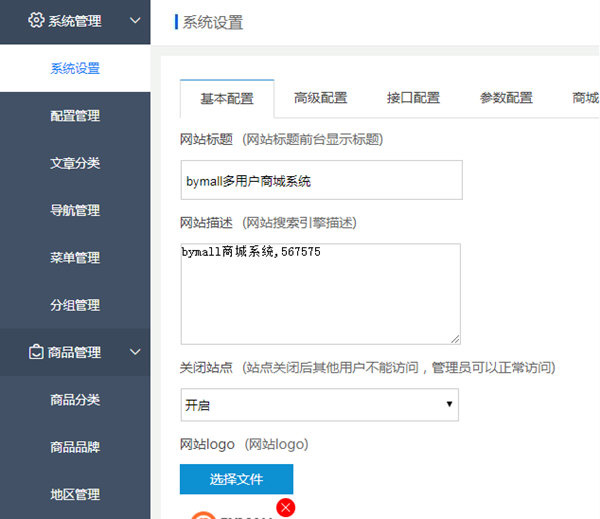Image resolution: width=600 pixels, height=519 pixels.
Task: Select 分组管理 in the sidebar
Action: click(x=75, y=305)
